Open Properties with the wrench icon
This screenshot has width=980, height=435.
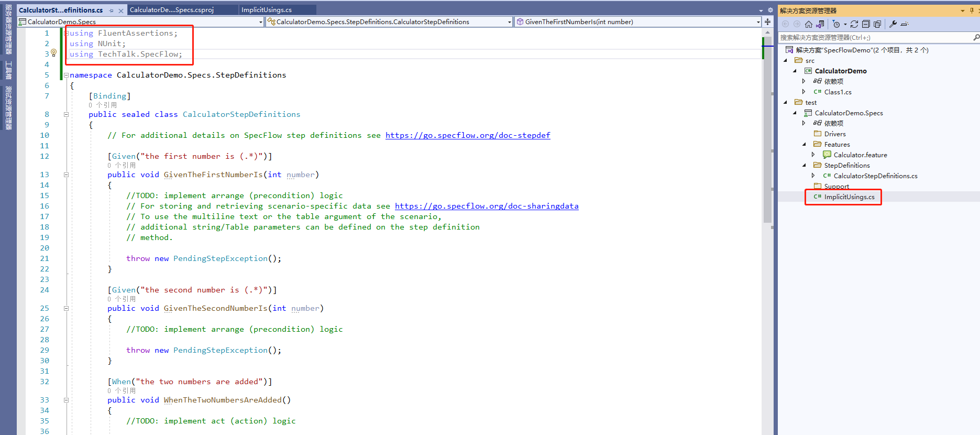893,24
